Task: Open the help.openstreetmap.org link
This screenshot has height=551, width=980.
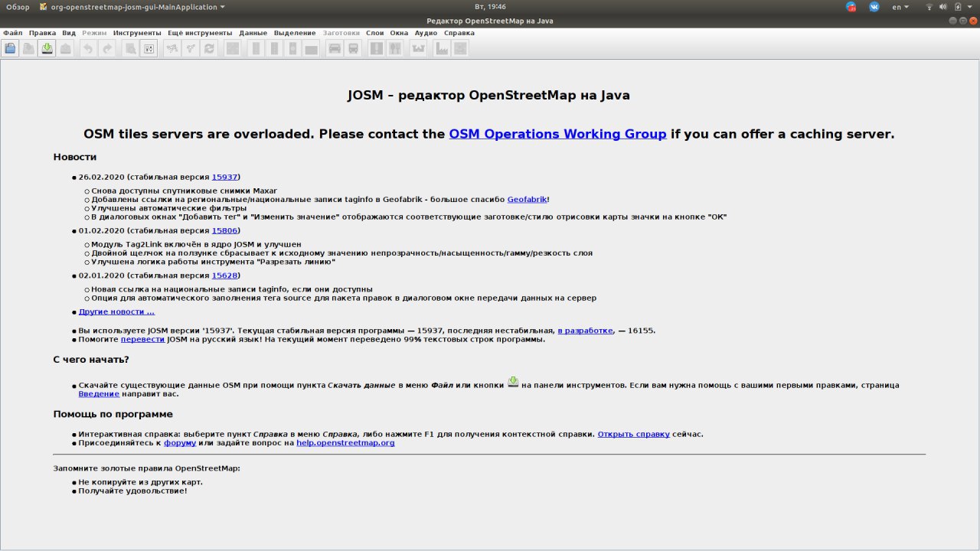Action: point(345,442)
